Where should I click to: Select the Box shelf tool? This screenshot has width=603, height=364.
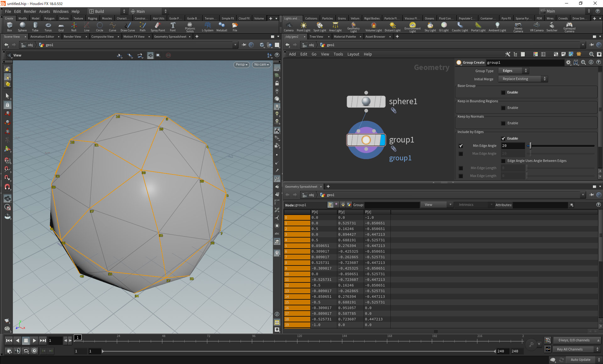9,27
